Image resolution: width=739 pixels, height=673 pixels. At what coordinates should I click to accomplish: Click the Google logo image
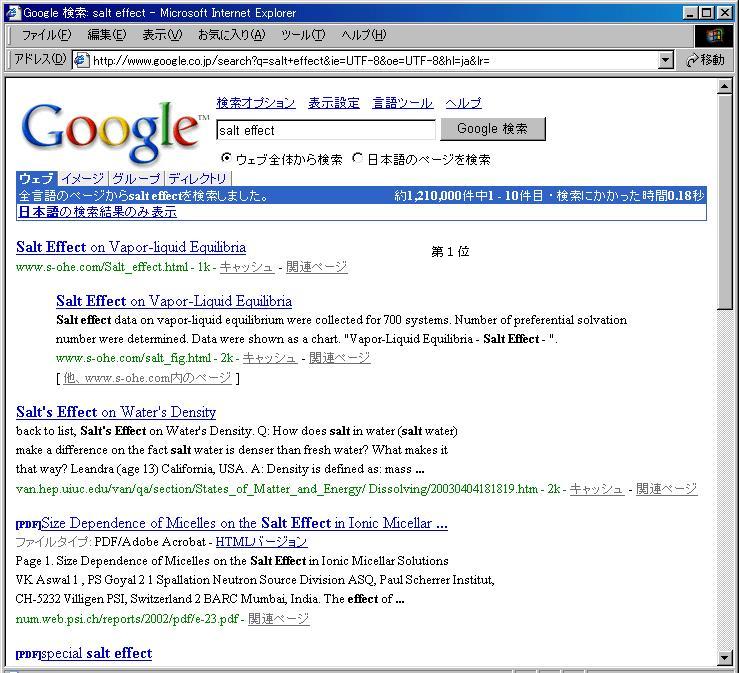[x=112, y=129]
